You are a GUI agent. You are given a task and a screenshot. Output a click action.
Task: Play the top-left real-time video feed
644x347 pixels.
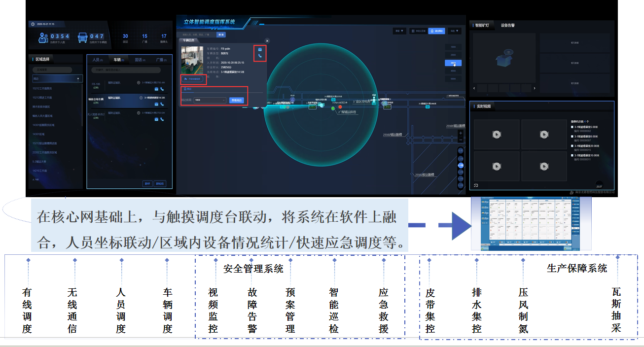pos(497,134)
